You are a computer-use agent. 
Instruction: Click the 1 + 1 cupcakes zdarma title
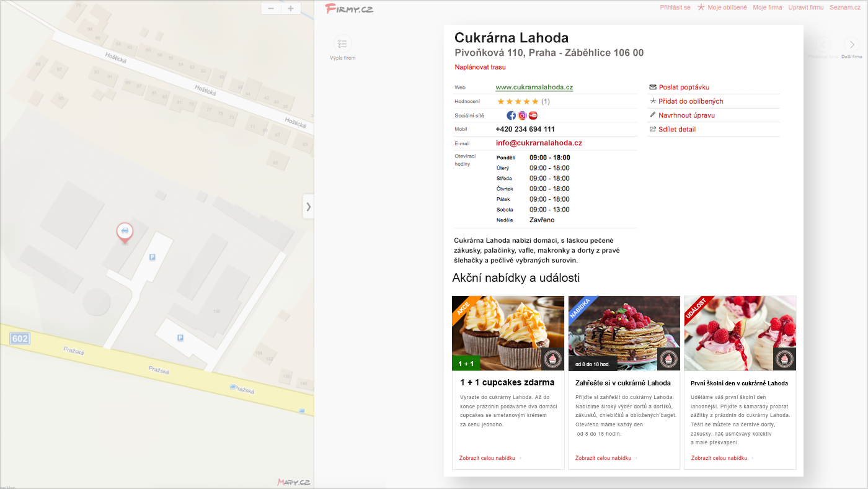(x=507, y=382)
